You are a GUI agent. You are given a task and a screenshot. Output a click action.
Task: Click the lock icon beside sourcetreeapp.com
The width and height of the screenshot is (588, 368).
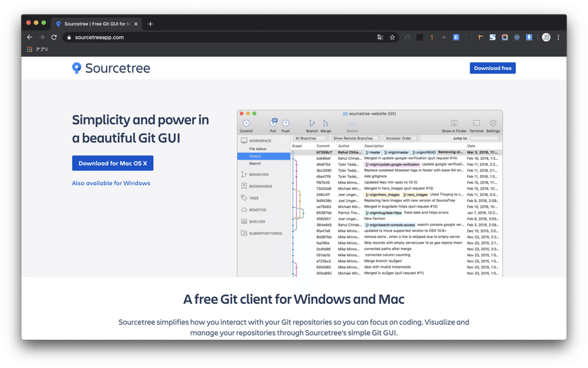pos(69,37)
